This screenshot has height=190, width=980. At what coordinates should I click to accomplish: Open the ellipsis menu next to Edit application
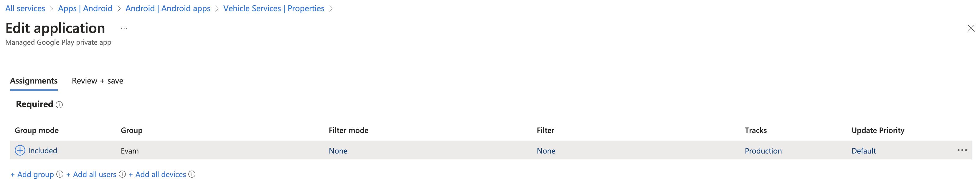pyautogui.click(x=124, y=28)
